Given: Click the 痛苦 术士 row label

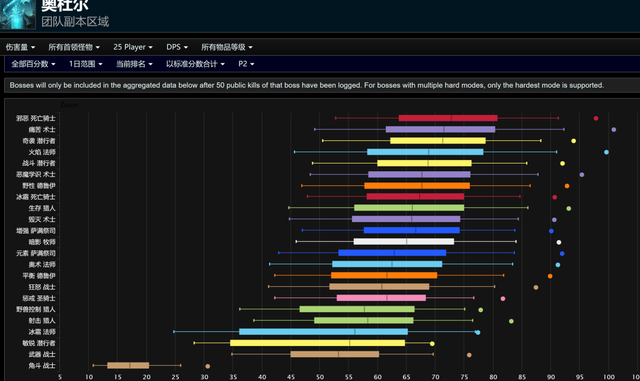Looking at the screenshot, I should pos(42,130).
